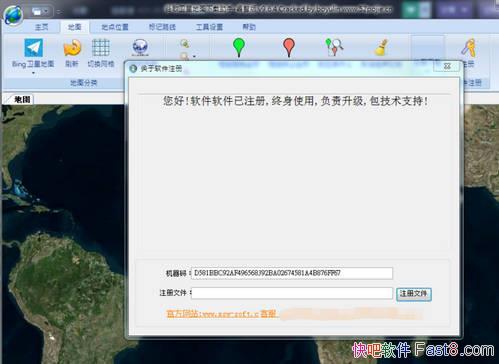Open the quick access toolbar dropdown
499x364 pixels.
[x=59, y=12]
